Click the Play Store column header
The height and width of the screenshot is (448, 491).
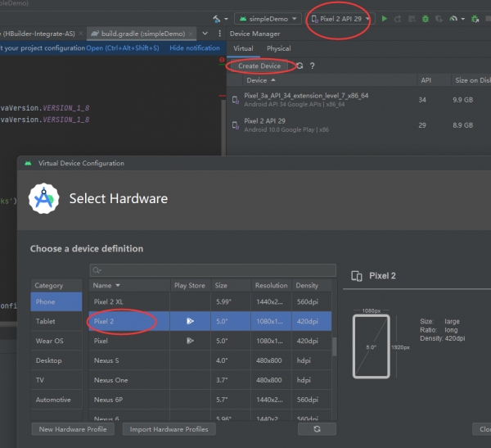tap(190, 285)
